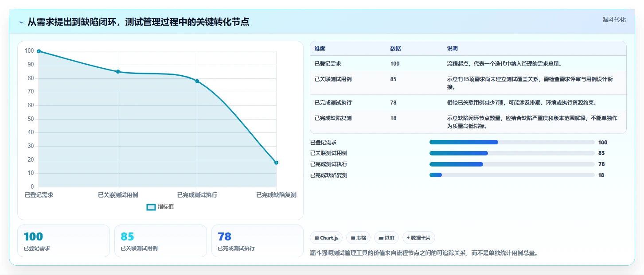Viewport: 644px width, 275px height.
Task: Click the y-axis label 100 on chart
Action: 29,51
